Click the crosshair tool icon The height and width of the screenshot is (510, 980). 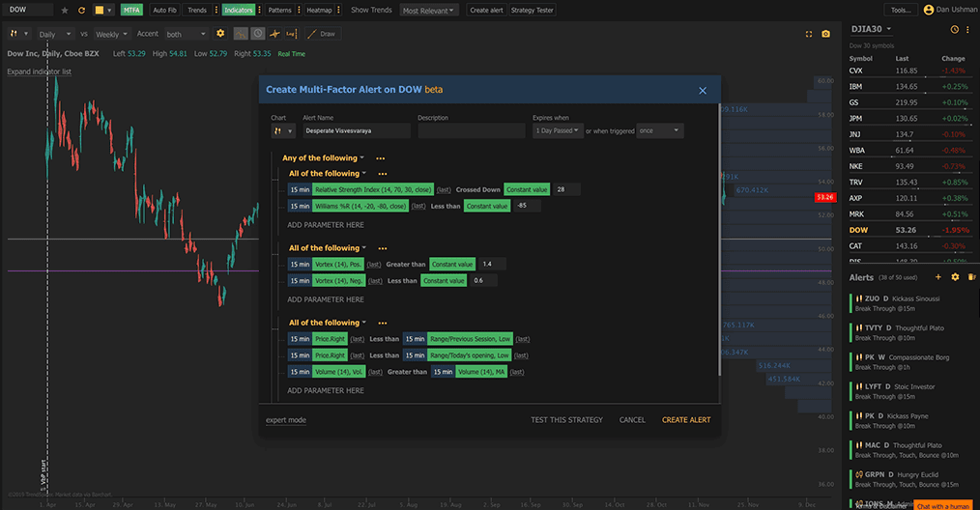pyautogui.click(x=274, y=34)
